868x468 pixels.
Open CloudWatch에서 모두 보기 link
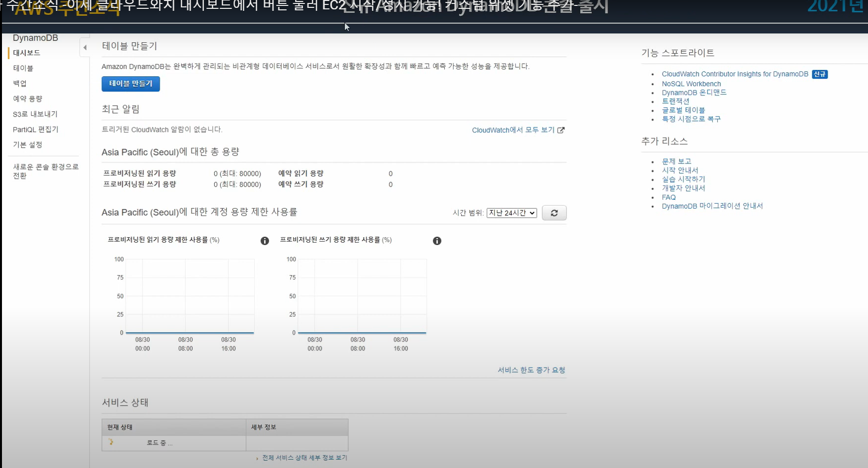tap(513, 130)
